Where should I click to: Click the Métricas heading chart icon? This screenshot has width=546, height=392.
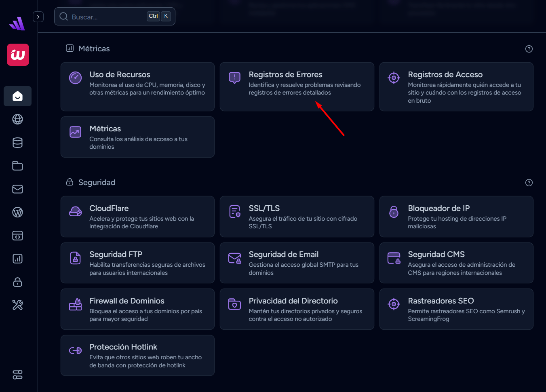coord(70,48)
